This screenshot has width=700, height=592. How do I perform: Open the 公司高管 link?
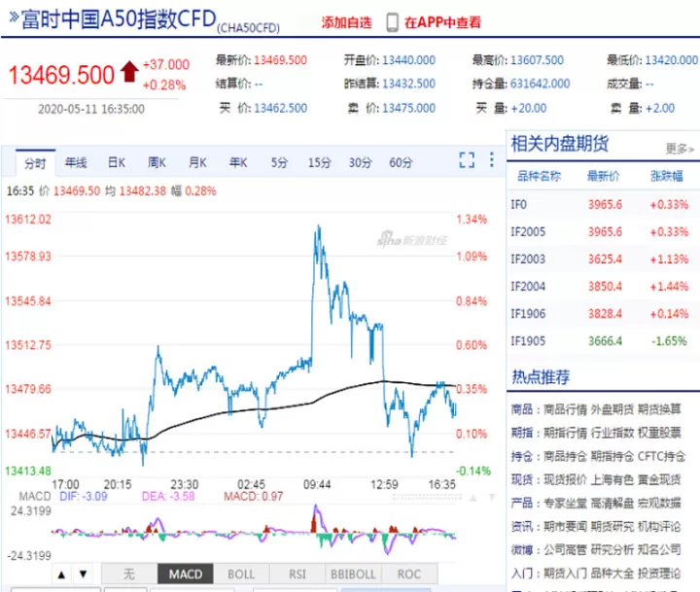(565, 550)
